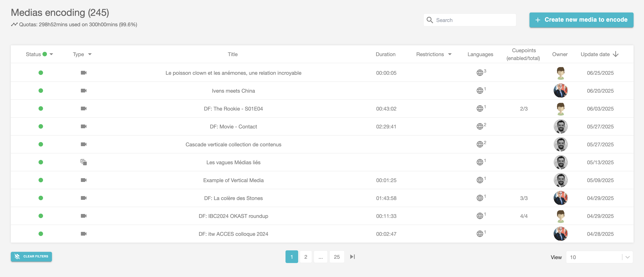The height and width of the screenshot is (277, 644).
Task: Open the Example of Vertical Media title
Action: pos(233,180)
